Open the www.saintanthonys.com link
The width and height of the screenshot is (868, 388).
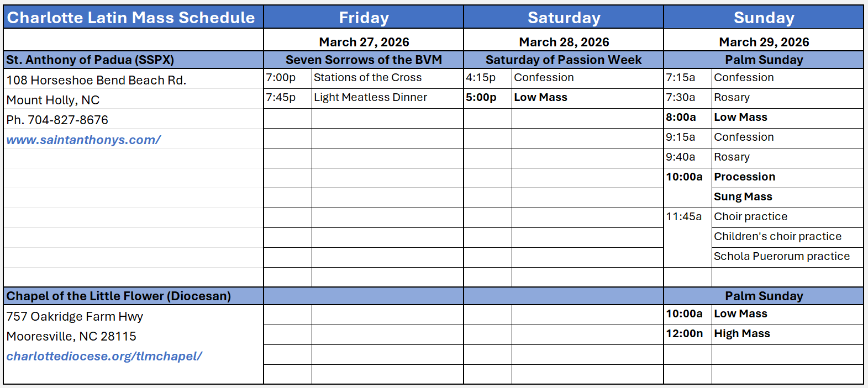tap(83, 140)
